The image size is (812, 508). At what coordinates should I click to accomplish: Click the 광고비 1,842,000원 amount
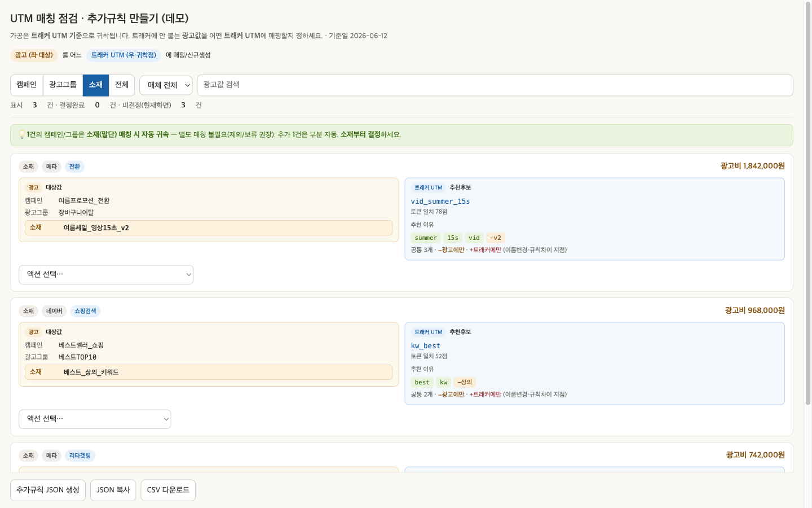point(752,166)
